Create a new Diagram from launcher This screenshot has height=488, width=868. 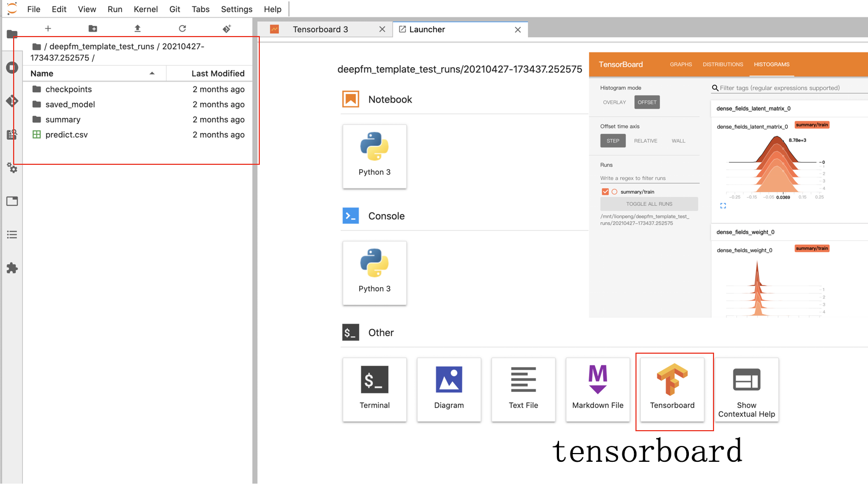[x=449, y=390]
